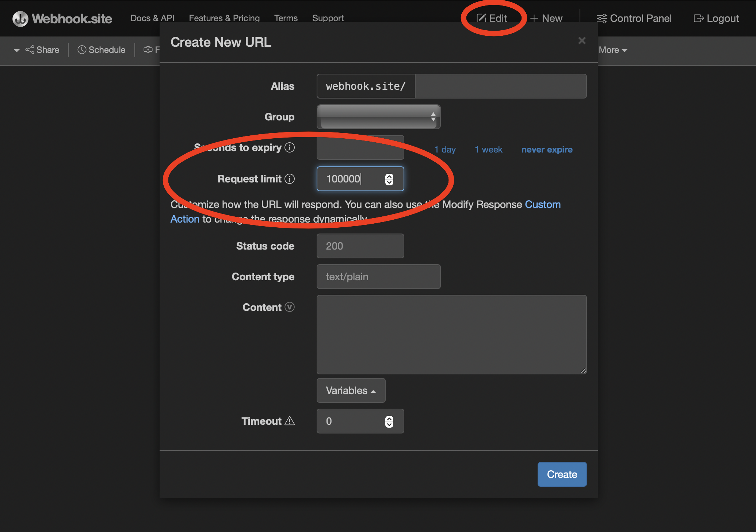Click the Request limit stepper arrows
This screenshot has width=756, height=532.
389,179
